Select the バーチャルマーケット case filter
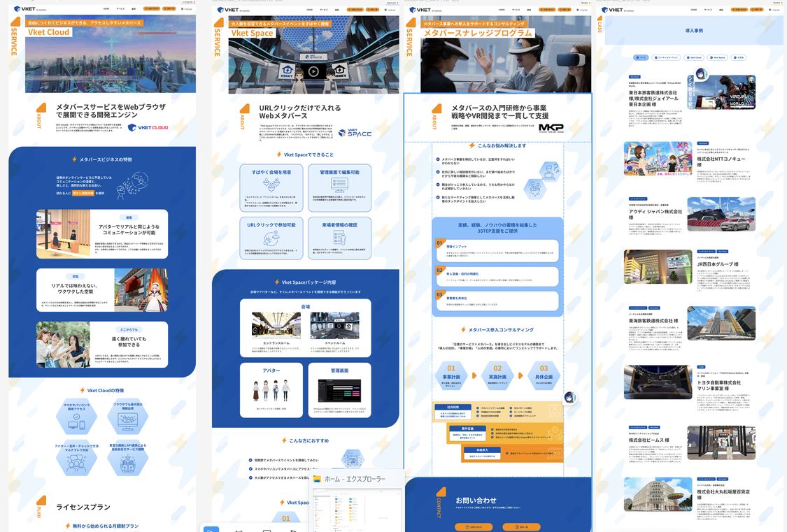This screenshot has height=532, width=787. pyautogui.click(x=666, y=57)
